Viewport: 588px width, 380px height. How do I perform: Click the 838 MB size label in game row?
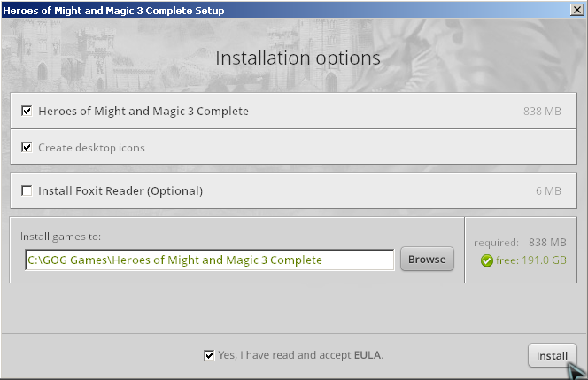(x=542, y=112)
